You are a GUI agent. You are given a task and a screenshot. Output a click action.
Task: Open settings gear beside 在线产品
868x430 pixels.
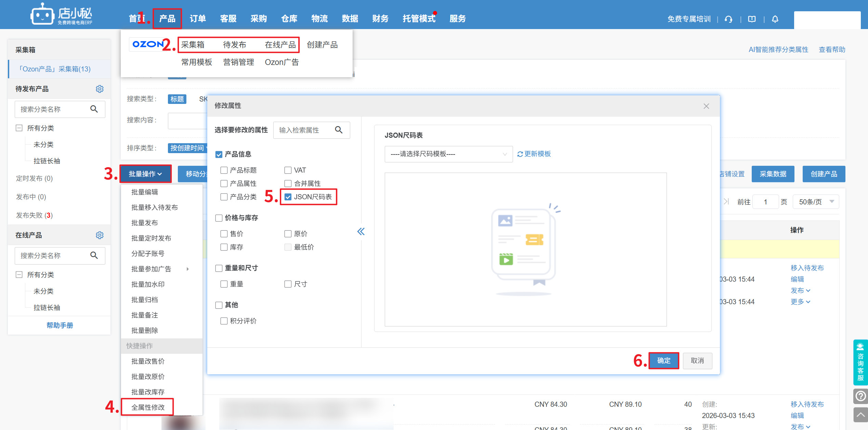click(x=100, y=235)
